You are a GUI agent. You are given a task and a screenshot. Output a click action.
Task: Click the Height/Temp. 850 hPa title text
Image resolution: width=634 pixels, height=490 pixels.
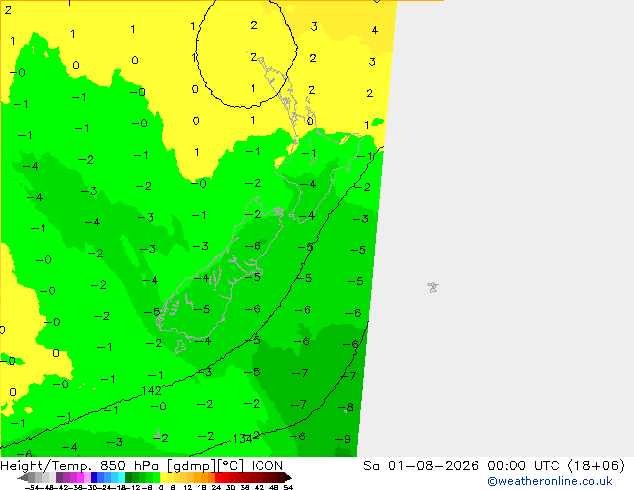(82, 466)
